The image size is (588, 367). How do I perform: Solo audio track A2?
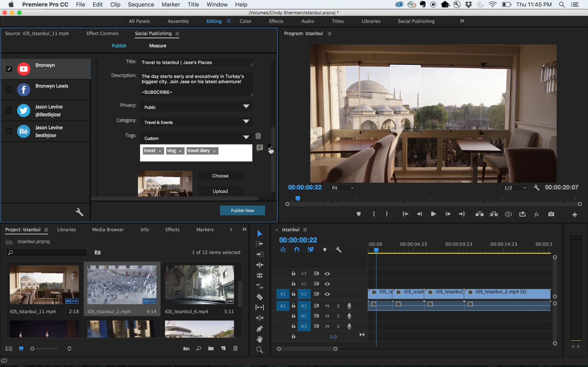point(338,316)
